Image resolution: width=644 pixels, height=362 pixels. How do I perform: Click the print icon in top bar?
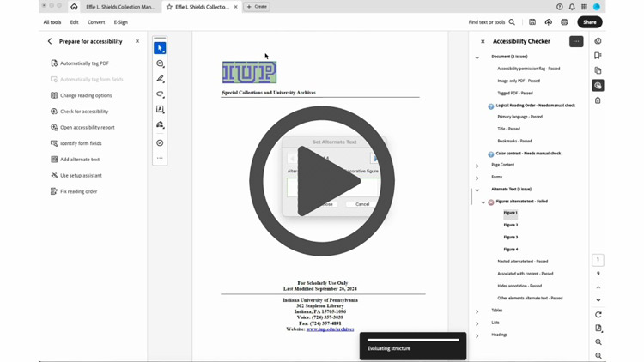(x=564, y=22)
